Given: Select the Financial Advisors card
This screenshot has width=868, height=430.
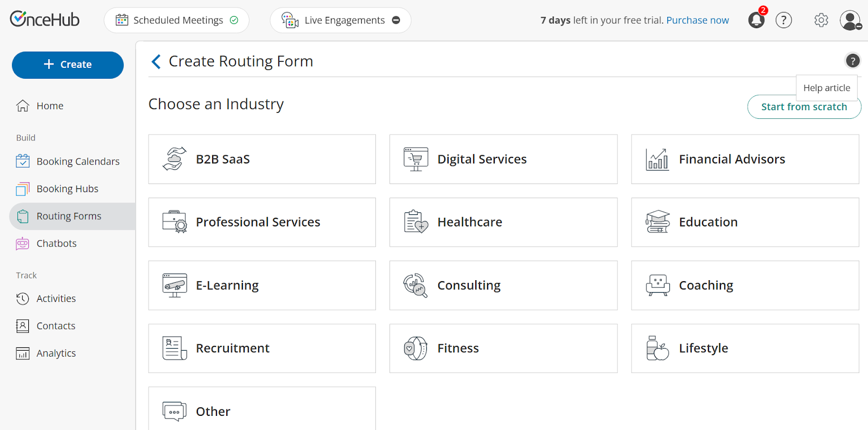Looking at the screenshot, I should point(744,160).
